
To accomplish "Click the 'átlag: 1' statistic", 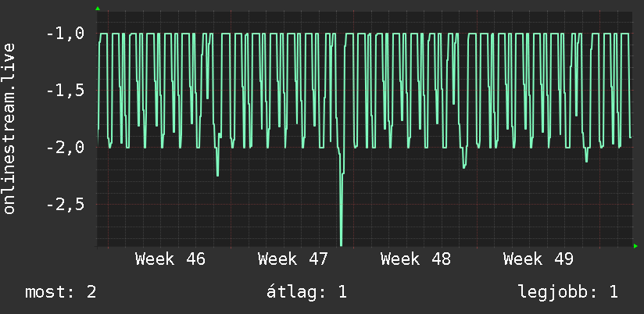I will tap(307, 292).
